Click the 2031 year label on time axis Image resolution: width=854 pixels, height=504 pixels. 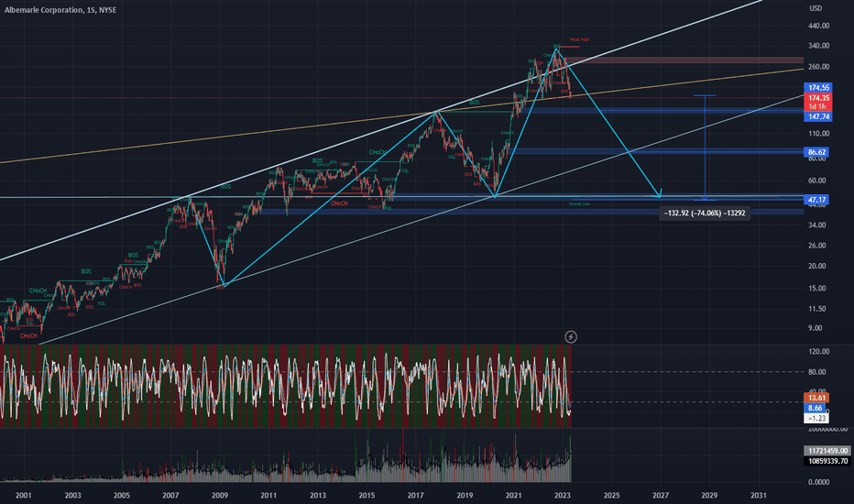[x=758, y=495]
